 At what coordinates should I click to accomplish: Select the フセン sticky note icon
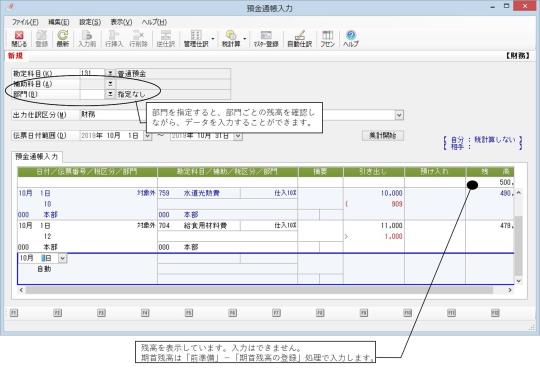click(x=327, y=39)
